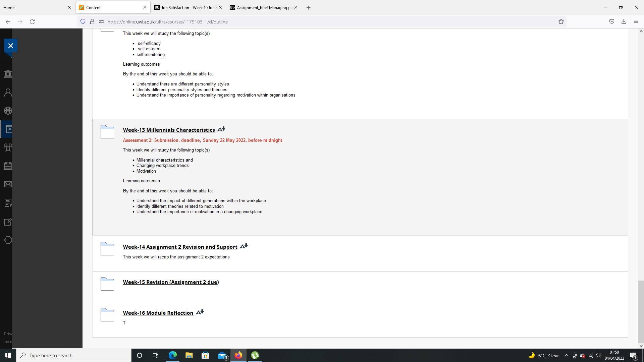Click the Week-15 folder icon
The width and height of the screenshot is (644, 362).
tap(107, 284)
